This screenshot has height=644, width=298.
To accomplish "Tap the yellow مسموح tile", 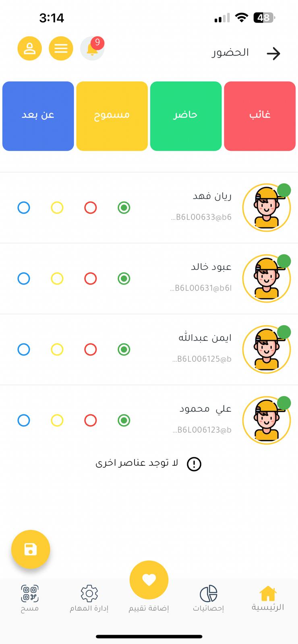I will pos(112,116).
